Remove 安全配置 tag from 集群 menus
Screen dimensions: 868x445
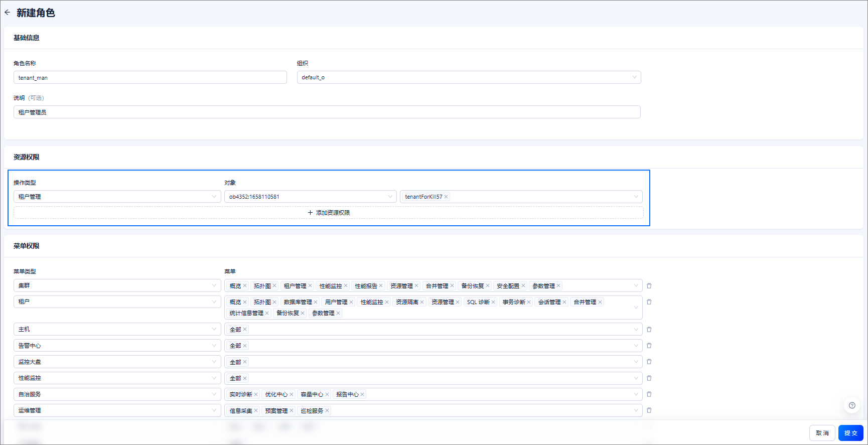tap(523, 285)
